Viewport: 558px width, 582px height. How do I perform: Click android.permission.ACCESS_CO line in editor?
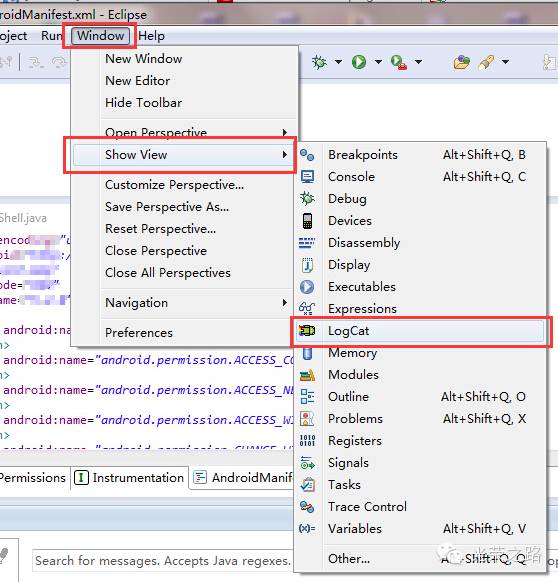149,360
